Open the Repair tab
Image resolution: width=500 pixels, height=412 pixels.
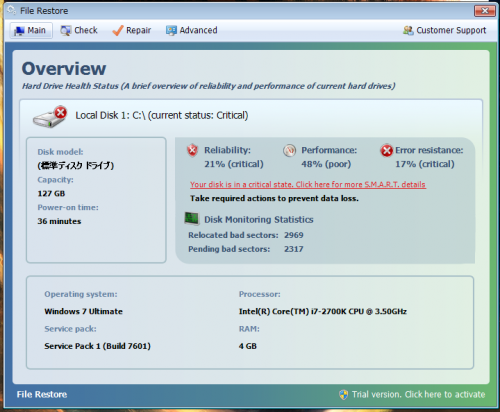132,31
